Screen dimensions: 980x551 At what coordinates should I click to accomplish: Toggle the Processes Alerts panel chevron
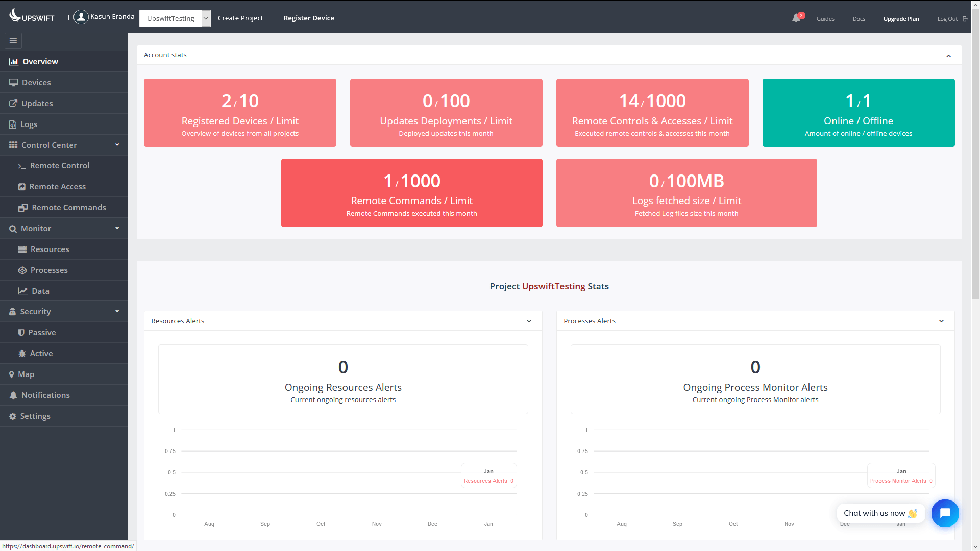tap(942, 321)
